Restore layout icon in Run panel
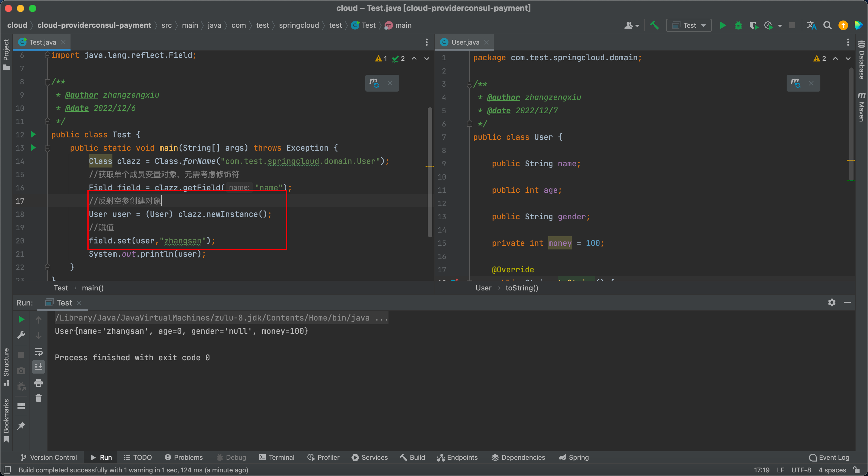868x476 pixels. point(21,406)
